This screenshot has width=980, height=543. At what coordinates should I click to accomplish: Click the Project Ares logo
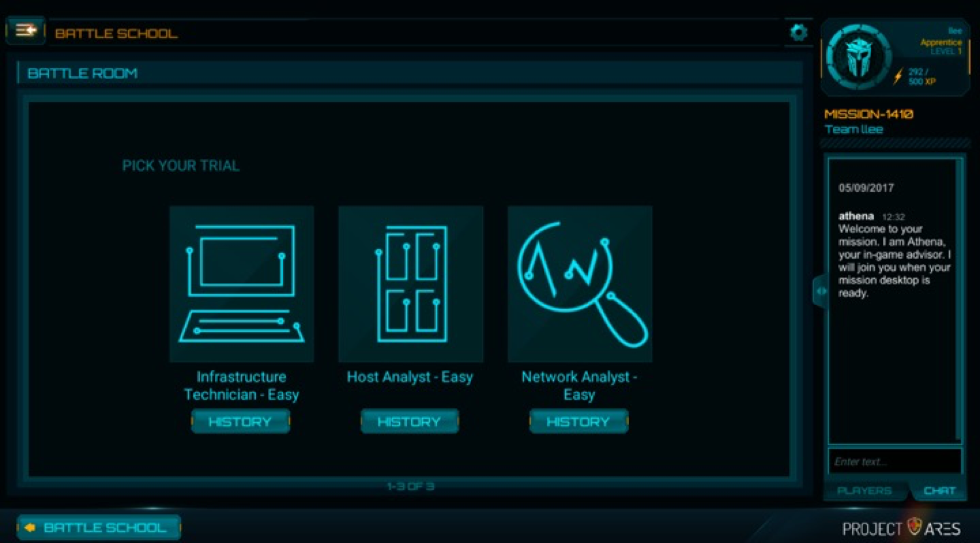901,528
